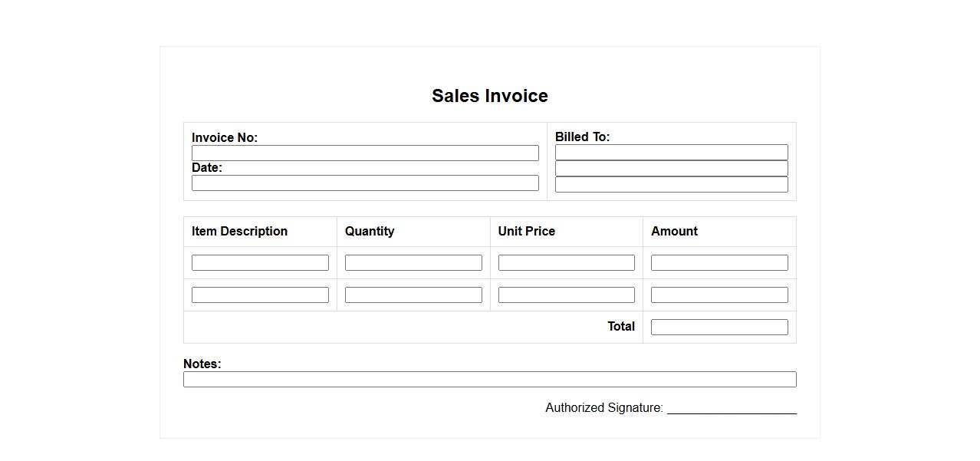Click the Invoice No input field
The width and height of the screenshot is (980, 461).
click(x=365, y=153)
